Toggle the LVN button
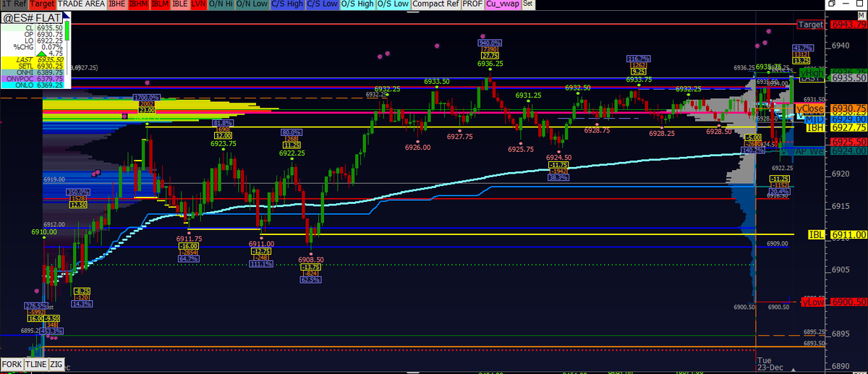 click(200, 4)
